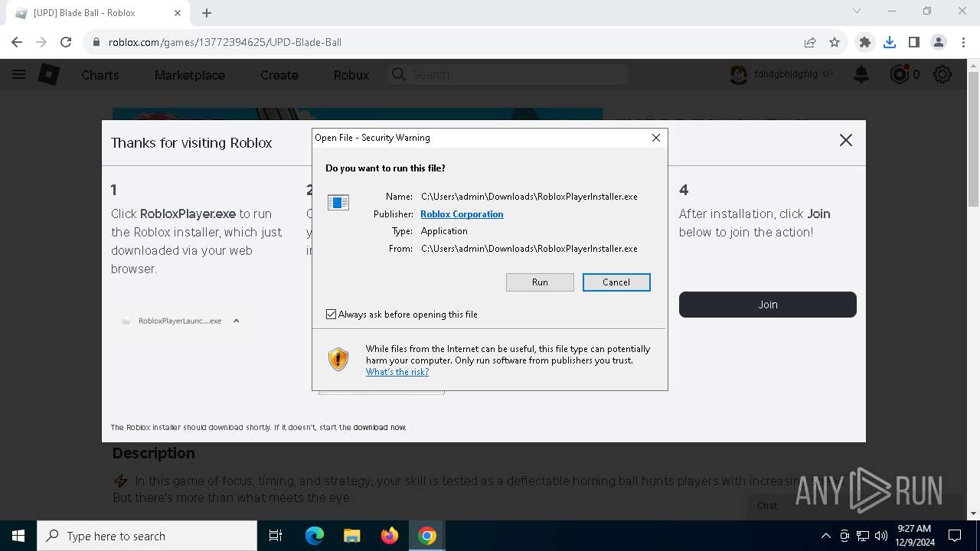980x551 pixels.
Task: Open Chrome three-dot menu
Action: [x=963, y=42]
